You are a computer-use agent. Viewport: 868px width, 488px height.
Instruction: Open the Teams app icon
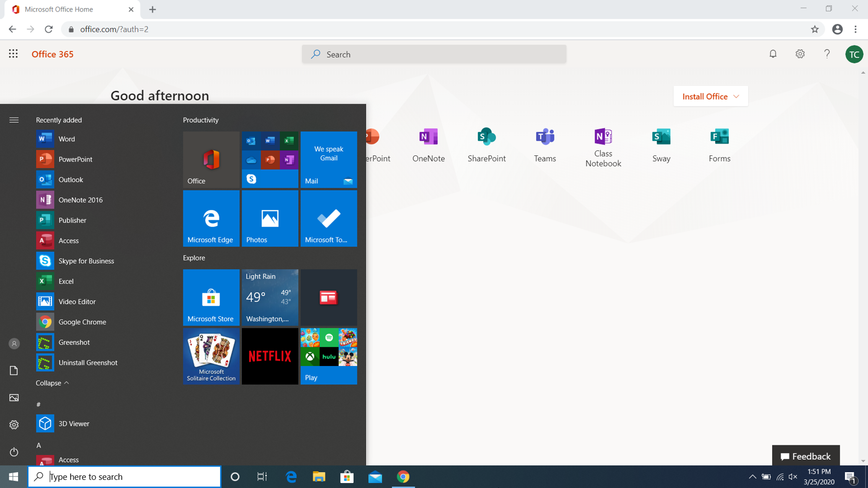(x=545, y=144)
